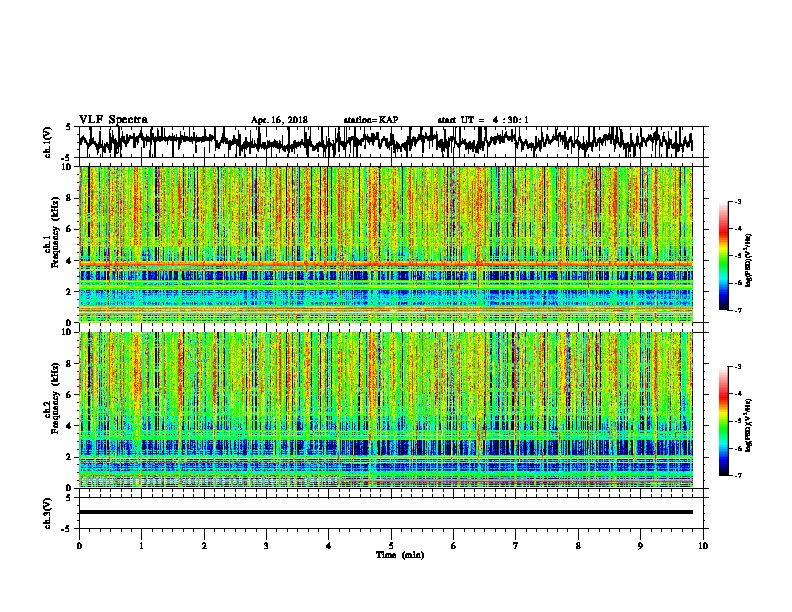Click the time axis tick label "4"
This screenshot has width=792, height=612.
pyautogui.click(x=329, y=546)
